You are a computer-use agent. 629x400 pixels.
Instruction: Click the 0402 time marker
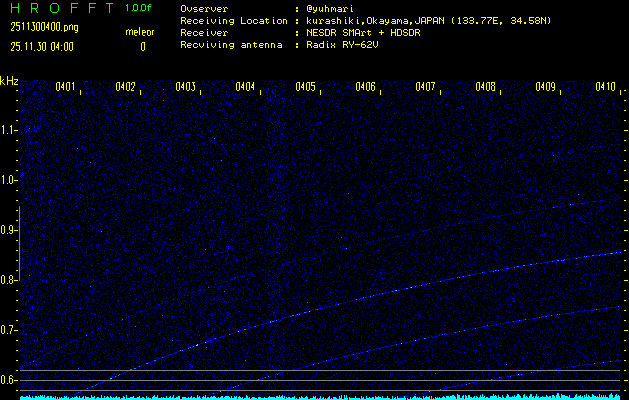pyautogui.click(x=126, y=87)
